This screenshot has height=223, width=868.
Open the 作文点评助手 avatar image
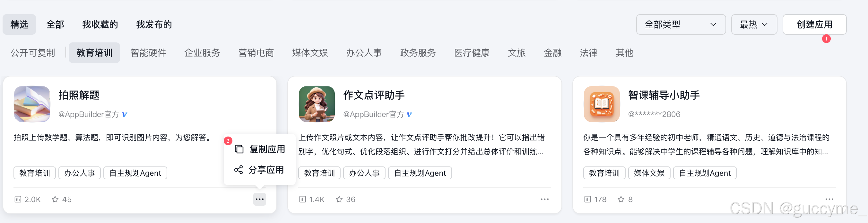(x=317, y=104)
